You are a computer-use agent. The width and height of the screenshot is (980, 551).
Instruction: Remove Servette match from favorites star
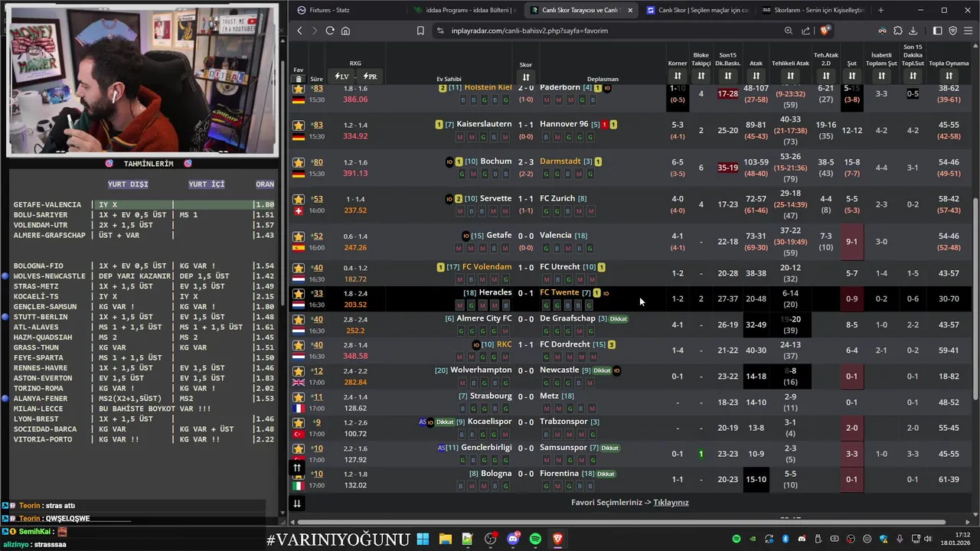pyautogui.click(x=299, y=199)
